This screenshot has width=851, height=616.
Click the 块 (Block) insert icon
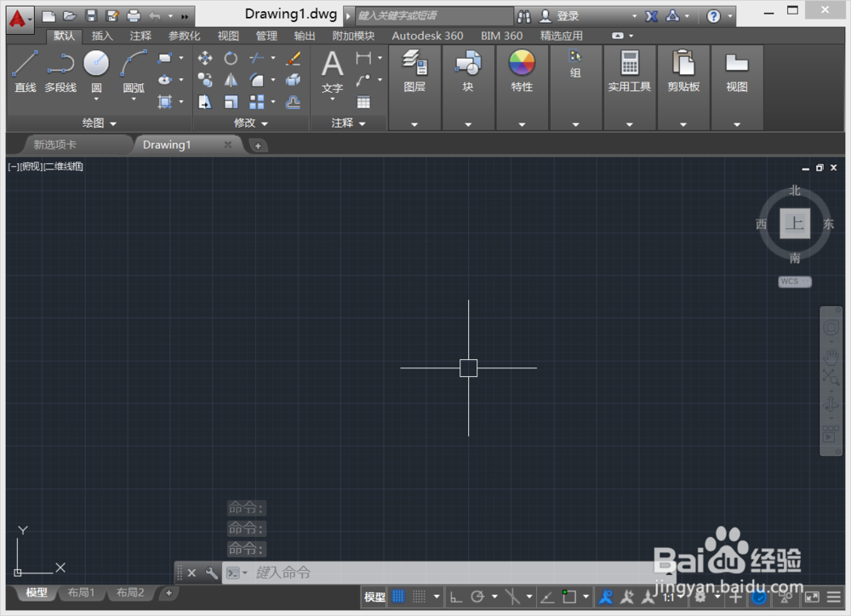469,64
